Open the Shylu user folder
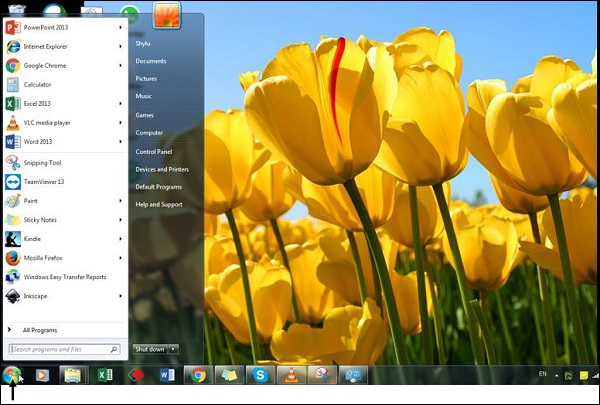Viewport: 600px width, 405px height. [143, 44]
